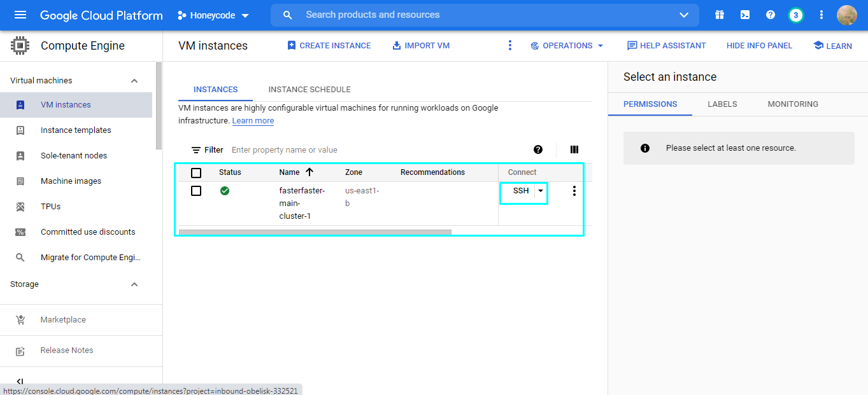
Task: Click Committed use discounts percent icon
Action: coord(20,232)
